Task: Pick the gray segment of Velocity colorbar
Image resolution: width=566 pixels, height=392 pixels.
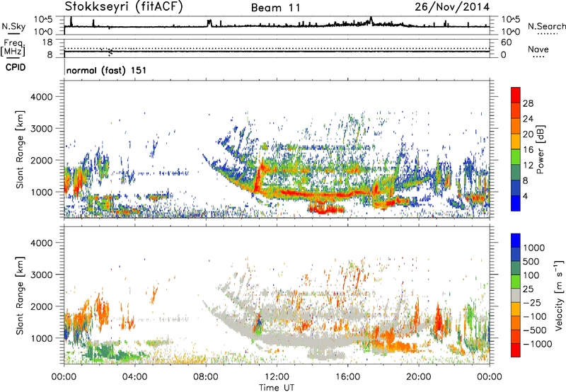Action: tap(516, 297)
